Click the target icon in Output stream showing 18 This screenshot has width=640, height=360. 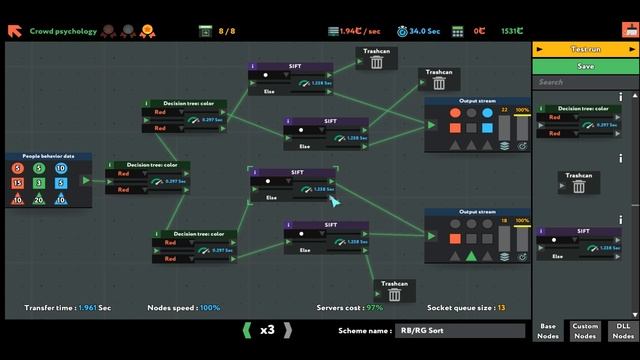(522, 257)
